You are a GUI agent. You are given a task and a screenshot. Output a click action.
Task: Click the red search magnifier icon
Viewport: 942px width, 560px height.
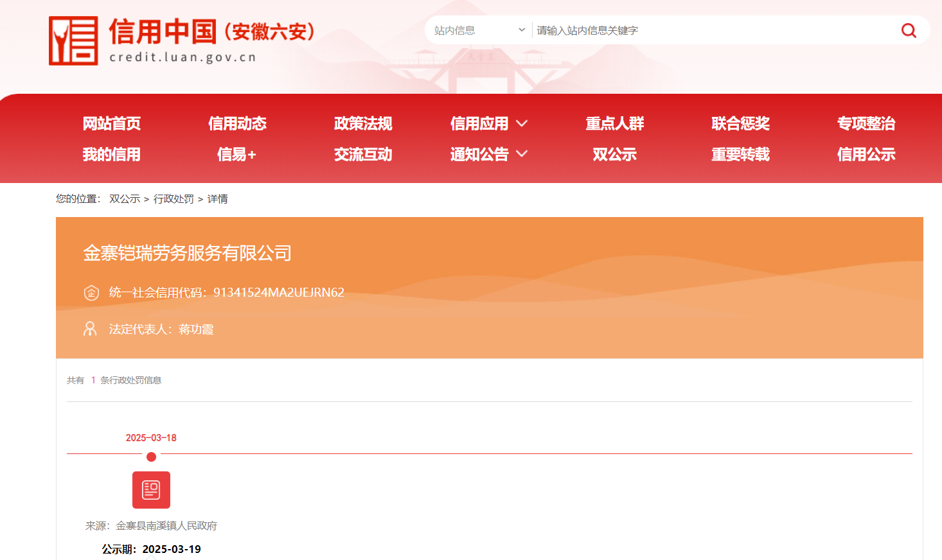909,30
